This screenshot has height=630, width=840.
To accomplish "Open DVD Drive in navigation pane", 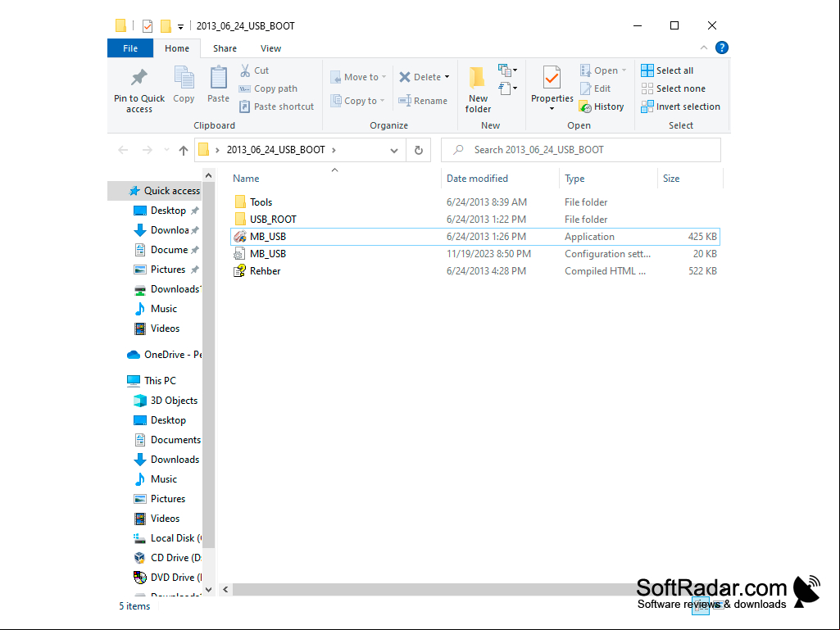I will 167,577.
